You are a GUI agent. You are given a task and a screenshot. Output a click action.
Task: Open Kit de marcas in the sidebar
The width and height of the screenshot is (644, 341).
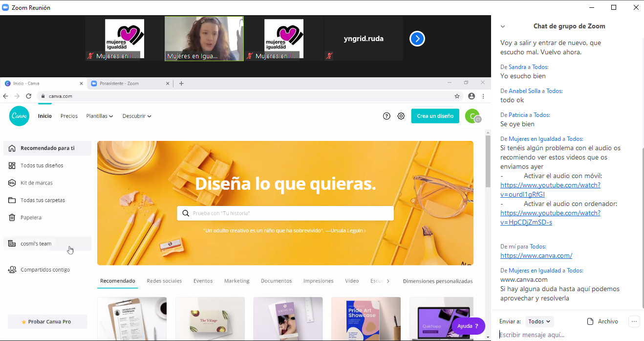pyautogui.click(x=47, y=183)
